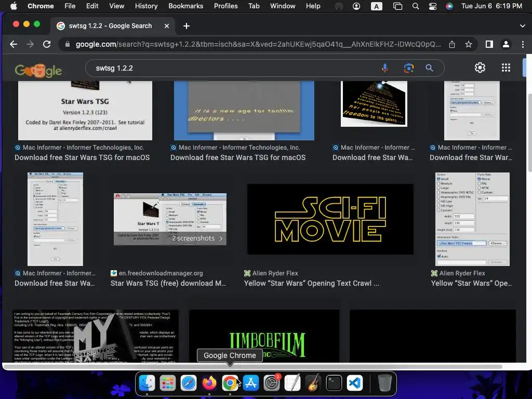This screenshot has height=399, width=532.
Task: Open the Chrome profile avatar
Action: pyautogui.click(x=506, y=44)
